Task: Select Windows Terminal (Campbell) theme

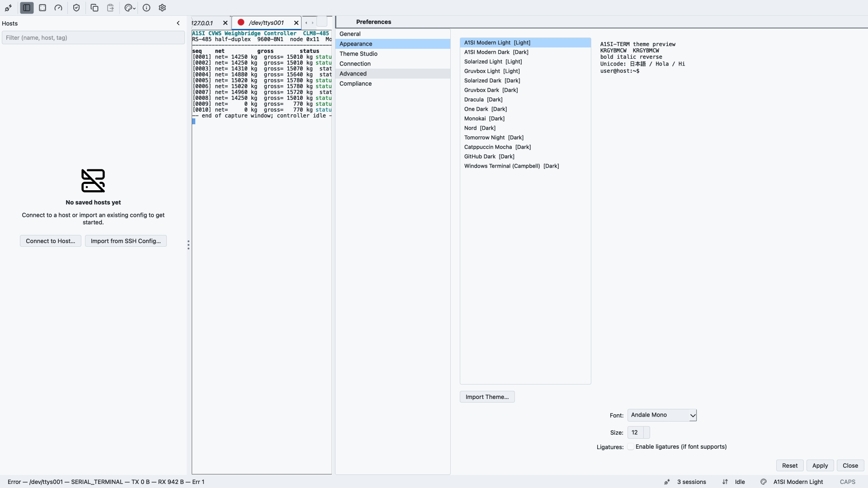Action: (x=525, y=166)
